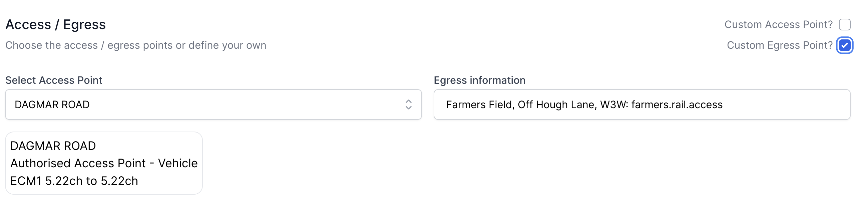The width and height of the screenshot is (868, 203).
Task: Click the DAGMAR ROAD title in details card
Action: (53, 146)
